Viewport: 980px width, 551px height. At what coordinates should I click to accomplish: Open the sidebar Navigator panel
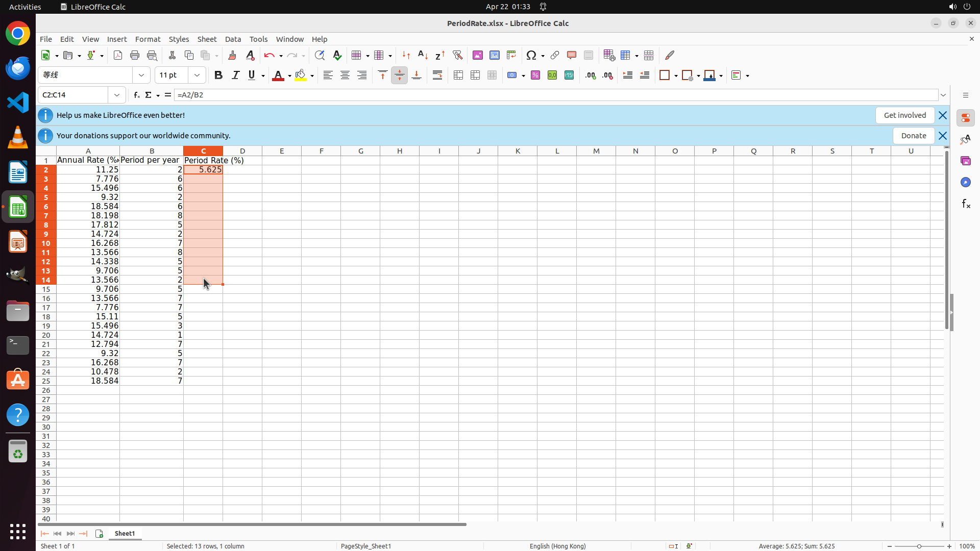tap(965, 182)
